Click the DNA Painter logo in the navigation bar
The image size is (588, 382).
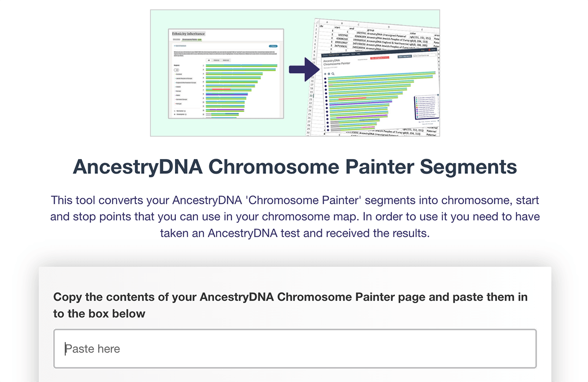coord(331,54)
